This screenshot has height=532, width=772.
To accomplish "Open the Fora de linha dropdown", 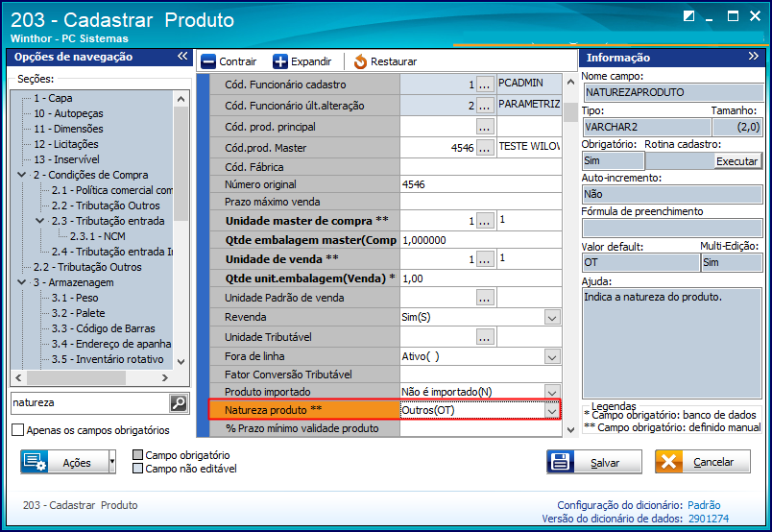I will [x=552, y=356].
